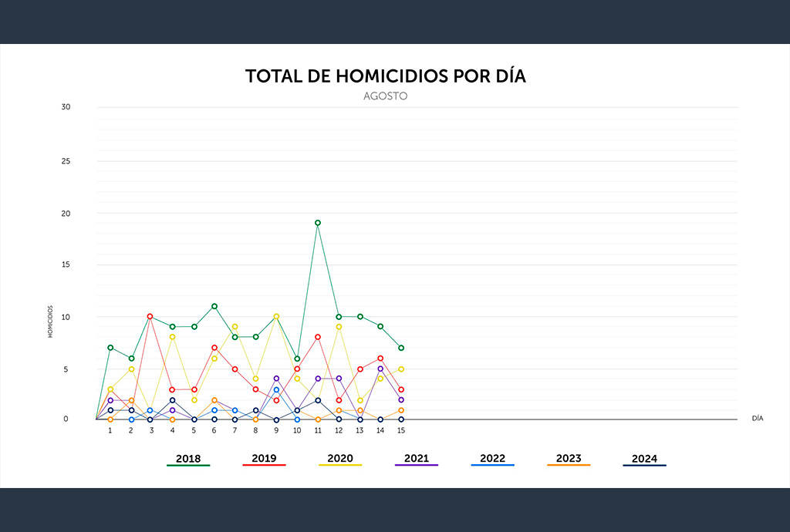The height and width of the screenshot is (532, 790).
Task: Select the purple 2021 point on day 9
Action: [276, 379]
